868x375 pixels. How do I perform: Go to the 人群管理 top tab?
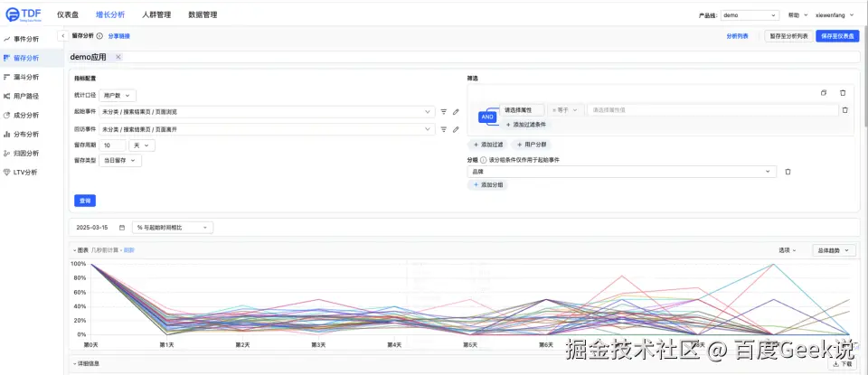point(156,15)
